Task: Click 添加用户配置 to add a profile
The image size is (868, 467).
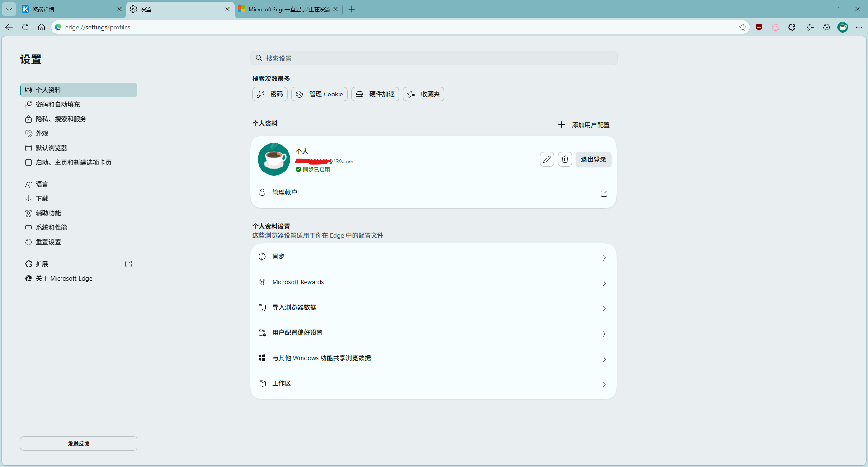Action: click(x=584, y=125)
